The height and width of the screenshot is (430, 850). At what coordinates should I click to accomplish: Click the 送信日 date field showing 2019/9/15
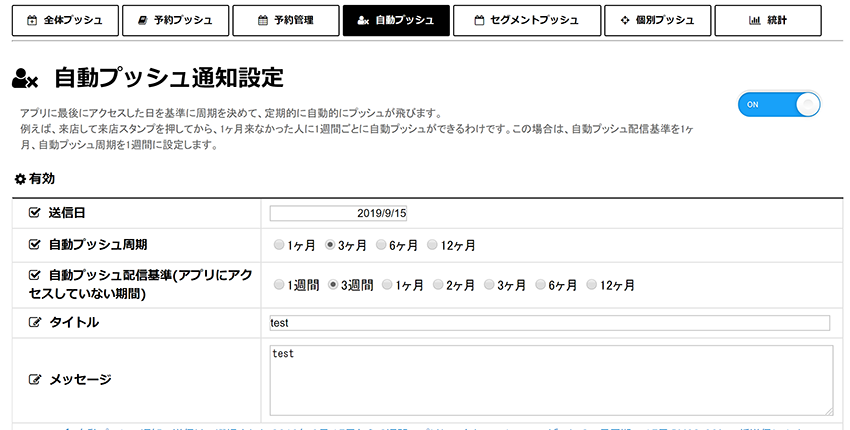[338, 213]
